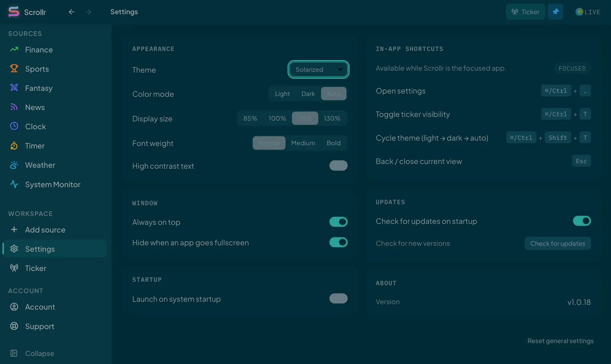Click the System Monitor pulse icon
The width and height of the screenshot is (611, 364).
pyautogui.click(x=14, y=184)
